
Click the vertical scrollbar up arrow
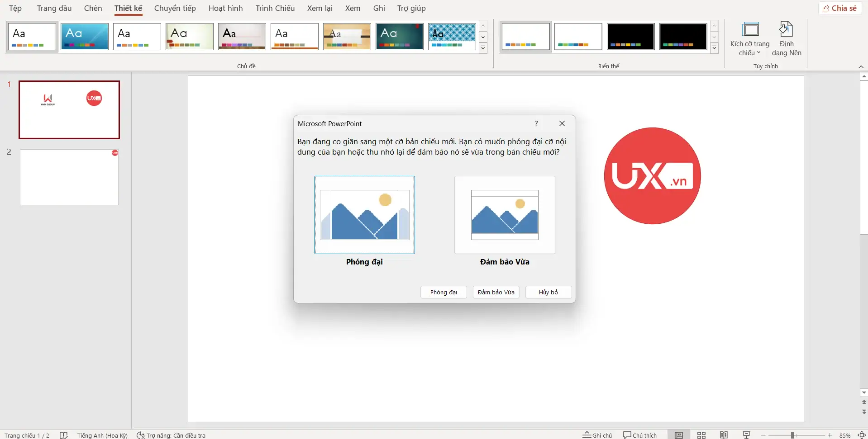[x=864, y=76]
